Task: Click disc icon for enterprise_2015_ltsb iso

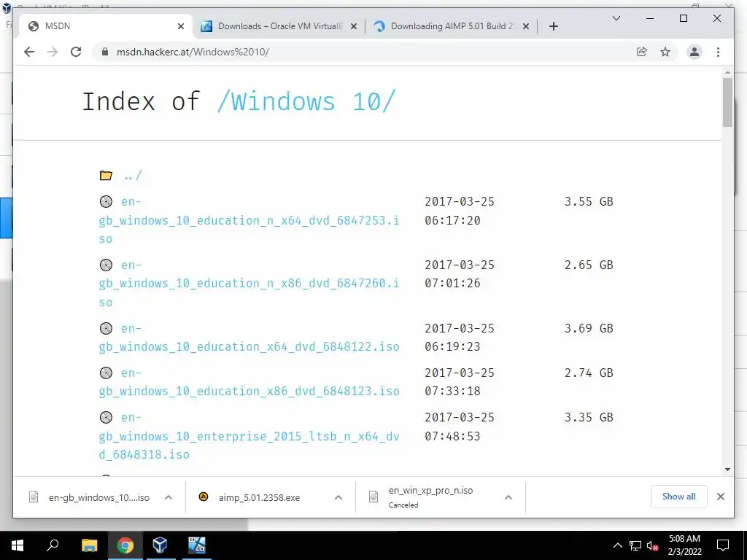Action: click(x=106, y=417)
